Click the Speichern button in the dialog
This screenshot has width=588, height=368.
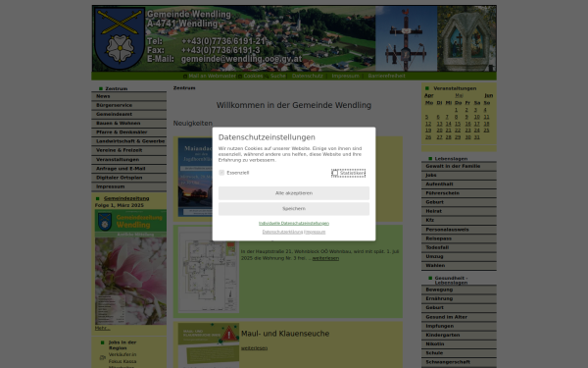tap(294, 209)
